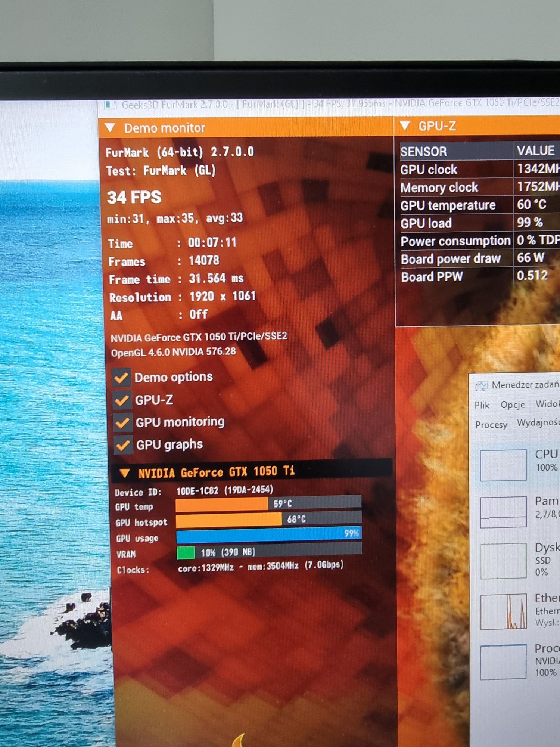Uncheck the GPU graphs checkbox
This screenshot has height=747, width=560.
click(x=124, y=445)
